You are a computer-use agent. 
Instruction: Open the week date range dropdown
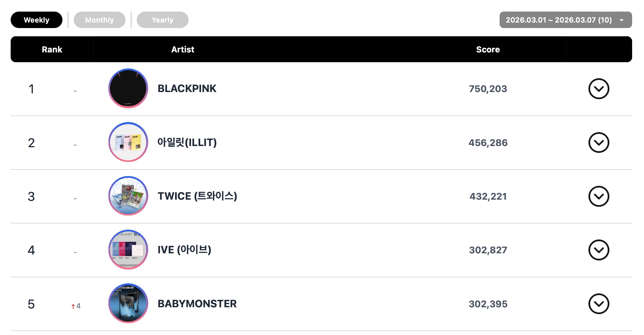(565, 20)
